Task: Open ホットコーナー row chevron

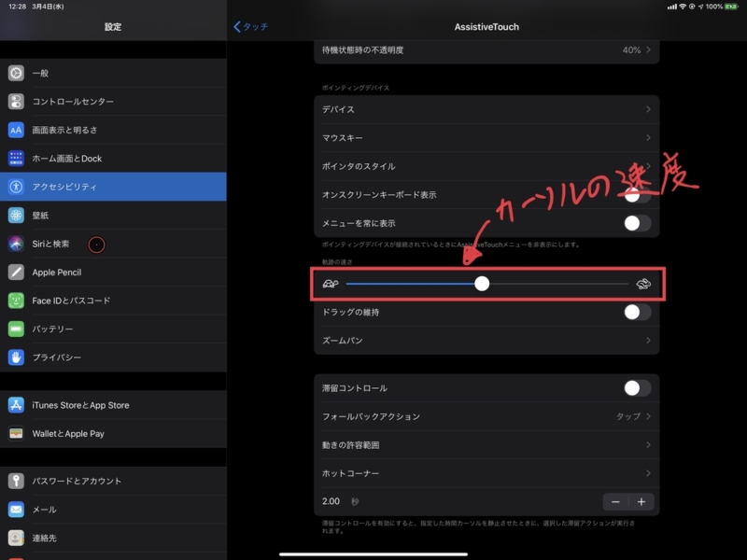Action: [648, 473]
